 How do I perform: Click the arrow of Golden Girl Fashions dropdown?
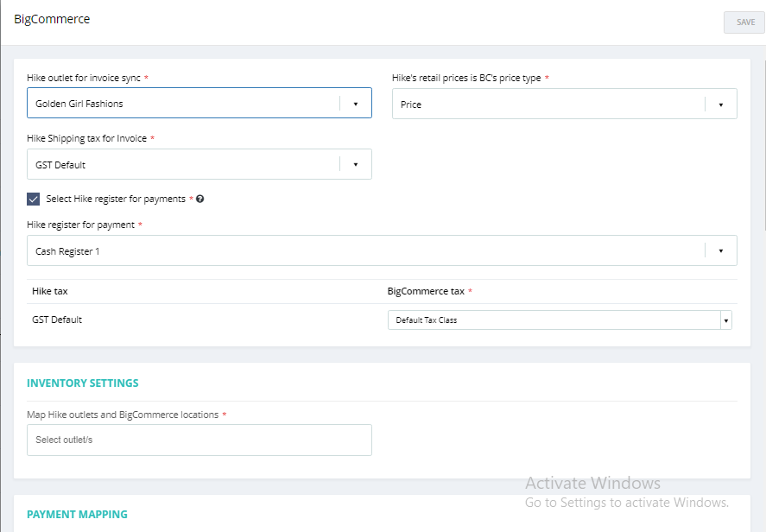[356, 104]
